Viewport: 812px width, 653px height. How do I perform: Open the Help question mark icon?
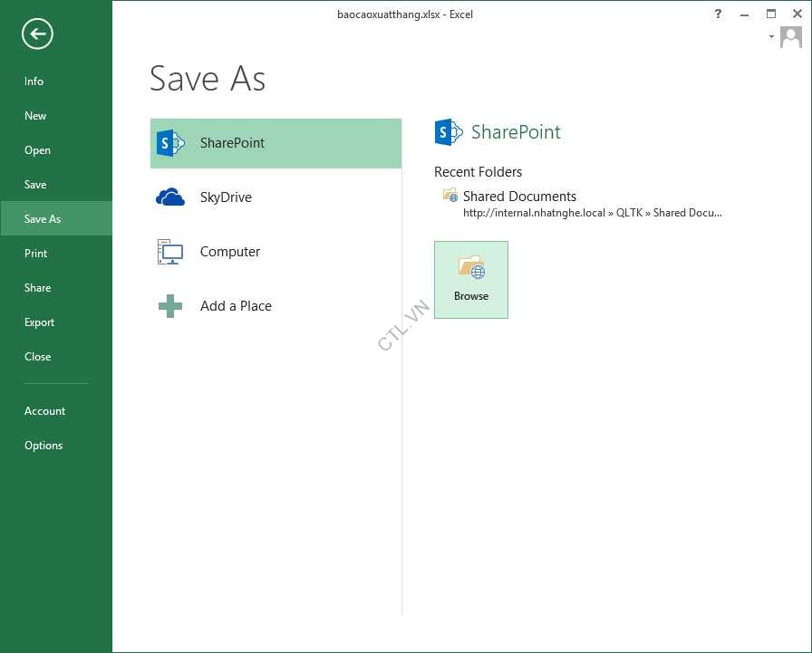[718, 14]
